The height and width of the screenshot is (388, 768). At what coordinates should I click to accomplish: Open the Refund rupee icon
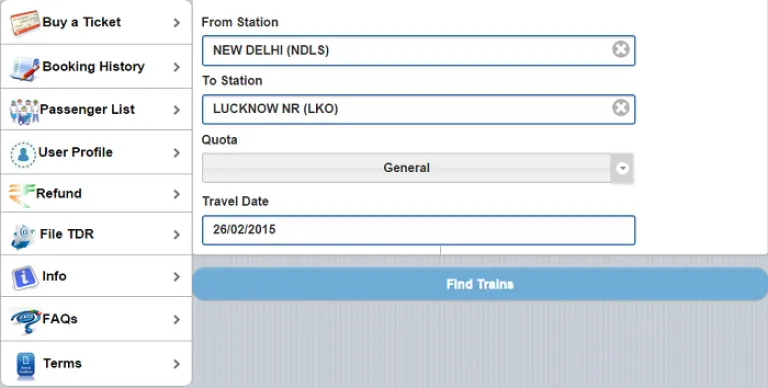[x=22, y=195]
